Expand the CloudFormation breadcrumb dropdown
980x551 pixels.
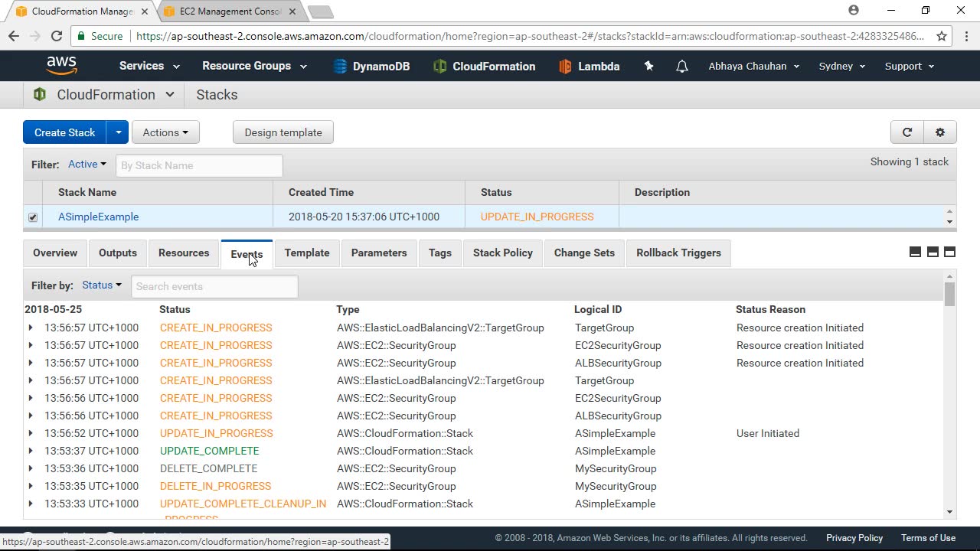pos(169,95)
